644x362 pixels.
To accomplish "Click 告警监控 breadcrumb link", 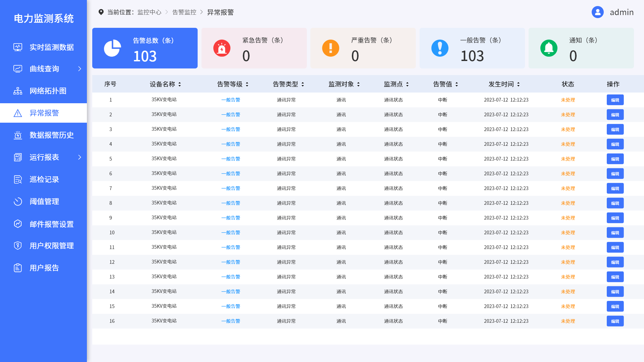I will click(184, 12).
